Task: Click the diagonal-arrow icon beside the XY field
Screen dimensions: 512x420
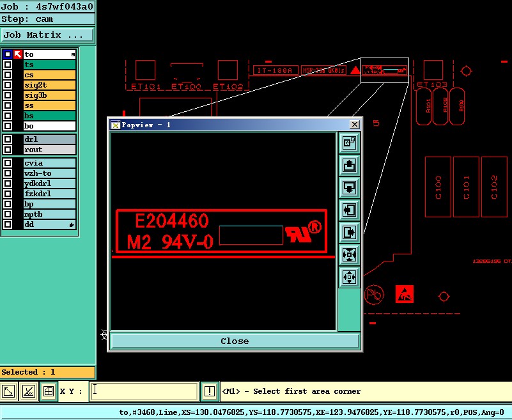Action: click(x=8, y=391)
